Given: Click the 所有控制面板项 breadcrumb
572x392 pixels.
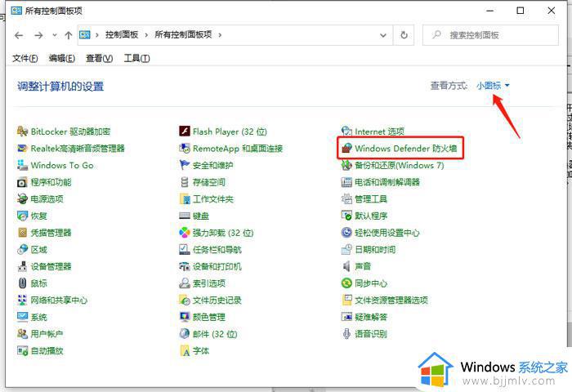Looking at the screenshot, I should pyautogui.click(x=183, y=35).
